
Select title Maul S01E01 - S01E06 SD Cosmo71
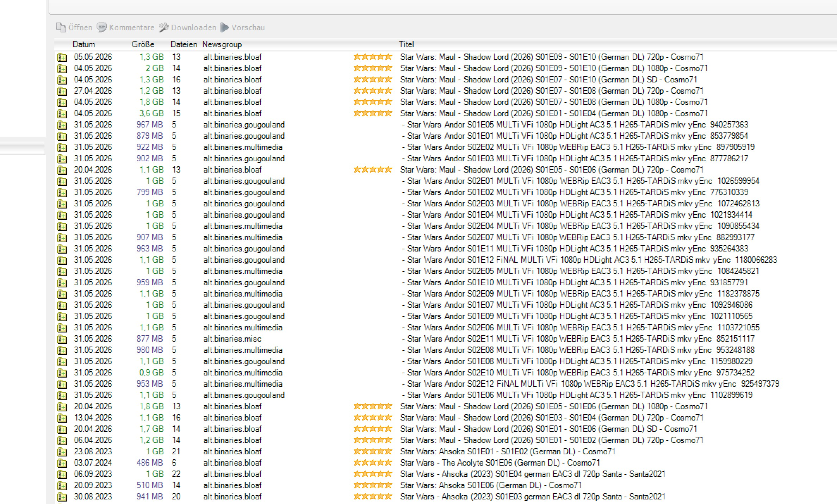(x=549, y=429)
